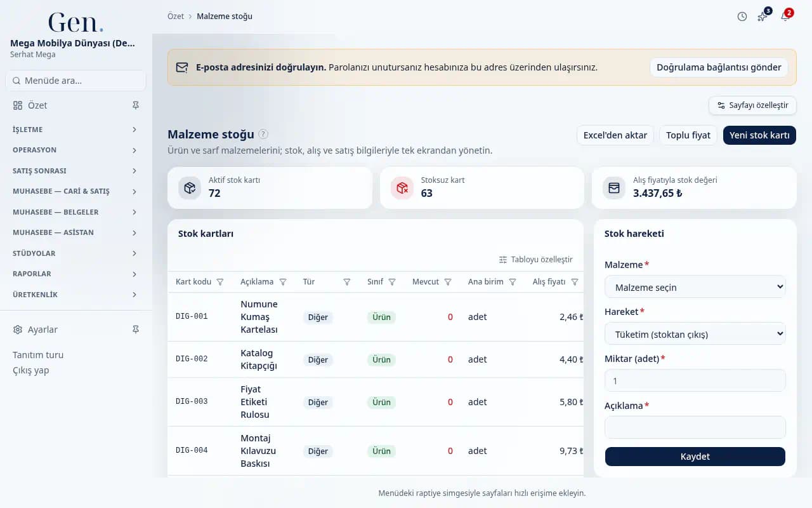Expand the İŞLETME menu section

coord(75,130)
